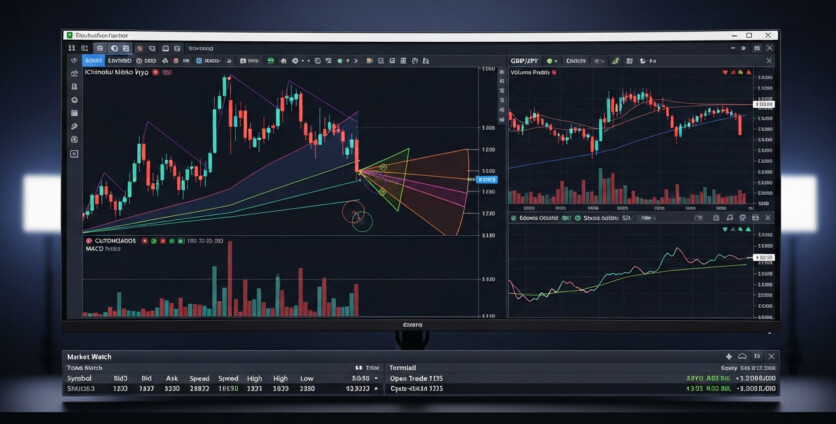Click the Low column header in Market Watch
This screenshot has height=424, width=836.
point(307,378)
